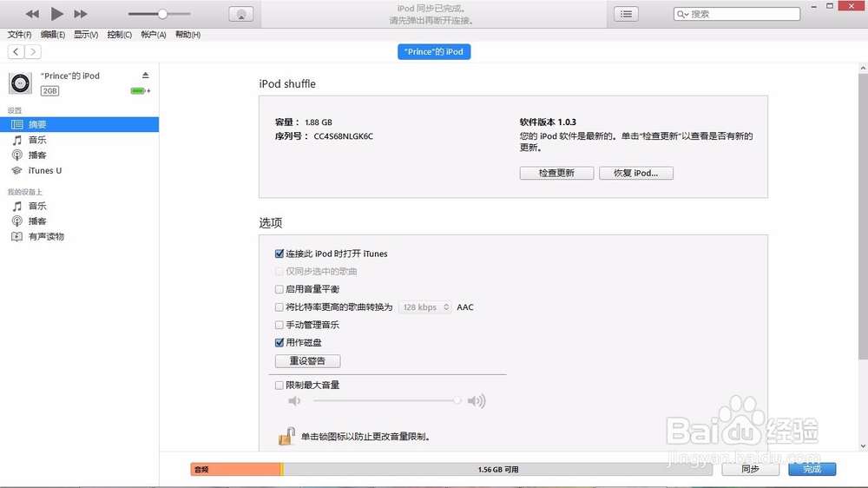This screenshot has height=488, width=868.
Task: Open the 编辑(E) menu
Action: tap(53, 35)
